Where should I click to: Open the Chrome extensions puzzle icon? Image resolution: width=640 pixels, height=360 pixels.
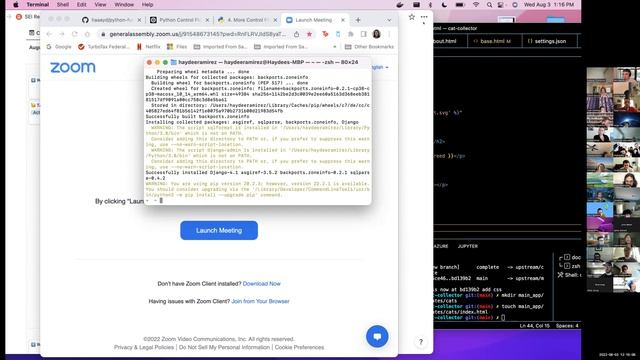coord(351,34)
